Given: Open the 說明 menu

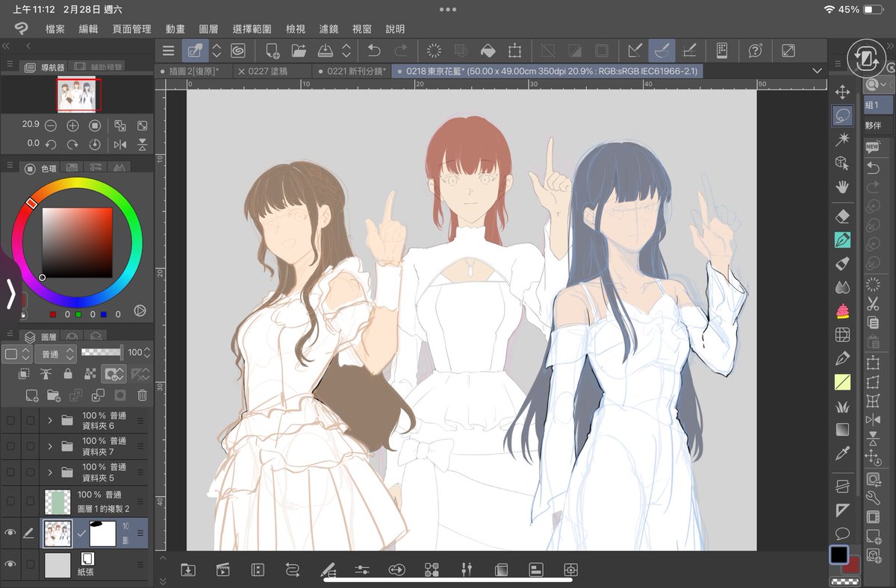Looking at the screenshot, I should [395, 29].
